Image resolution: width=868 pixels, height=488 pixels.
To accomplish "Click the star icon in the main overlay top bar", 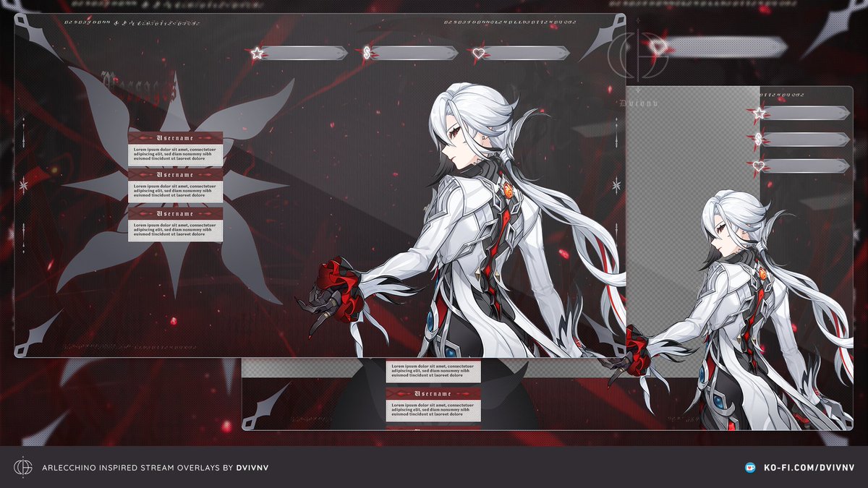I will pyautogui.click(x=257, y=53).
